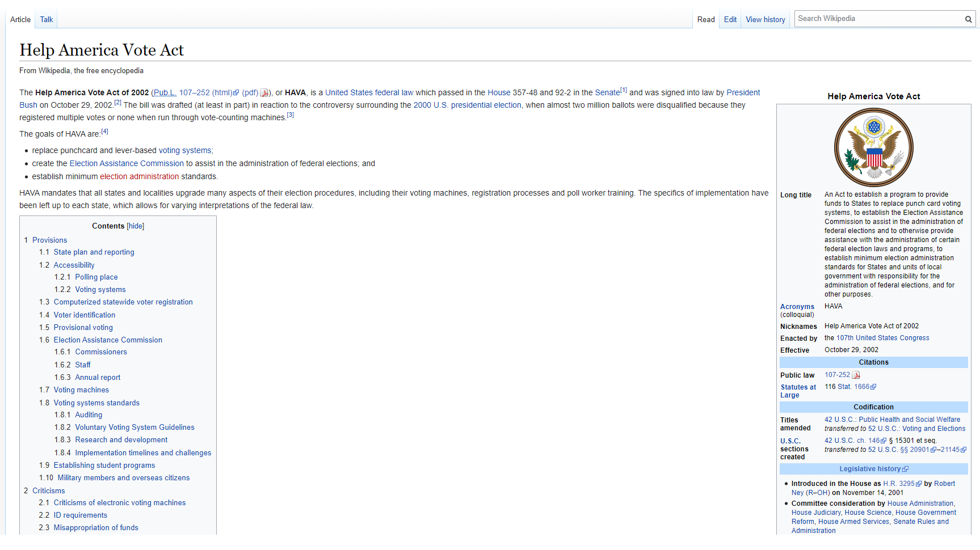Jump to Research and development subsection
This screenshot has height=550, width=980.
coord(121,440)
